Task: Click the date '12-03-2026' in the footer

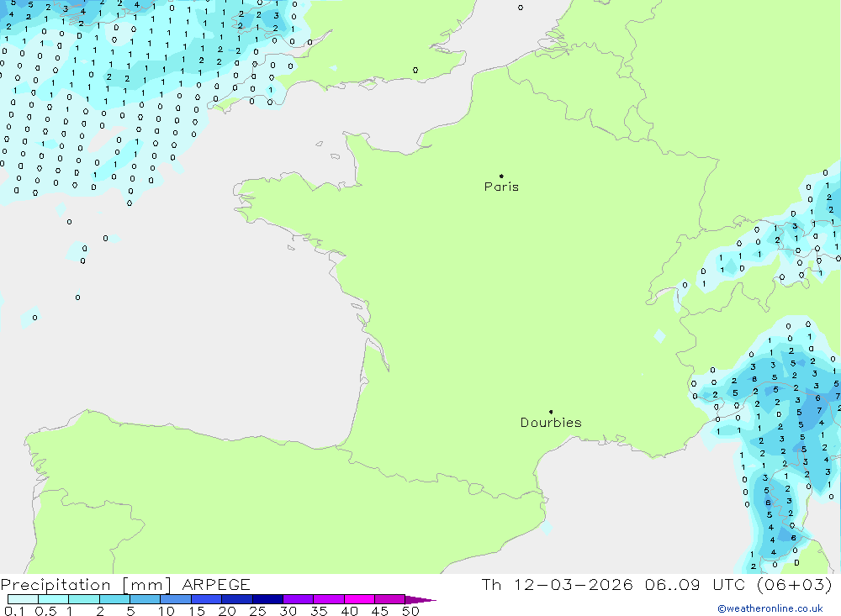Action: pyautogui.click(x=574, y=584)
